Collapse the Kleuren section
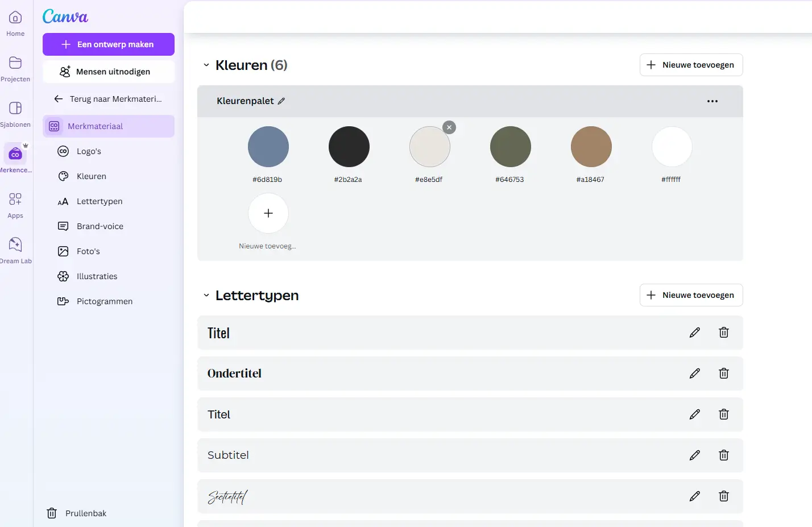The image size is (812, 527). [x=206, y=65]
